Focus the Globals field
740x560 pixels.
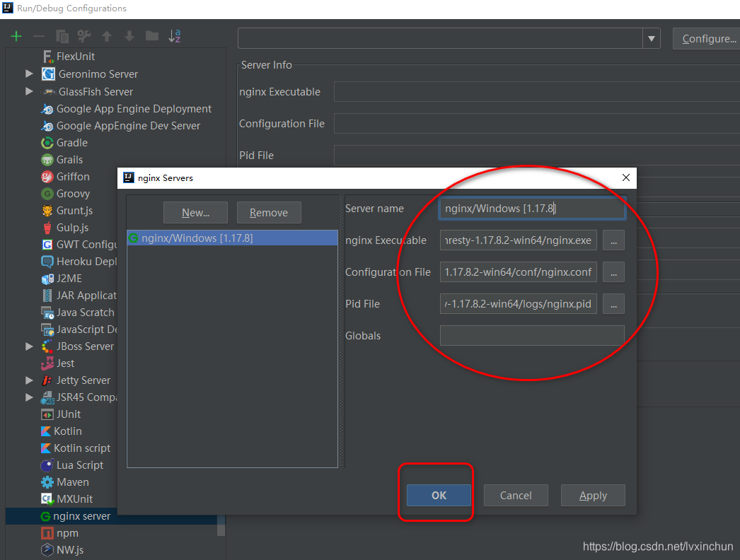point(532,335)
